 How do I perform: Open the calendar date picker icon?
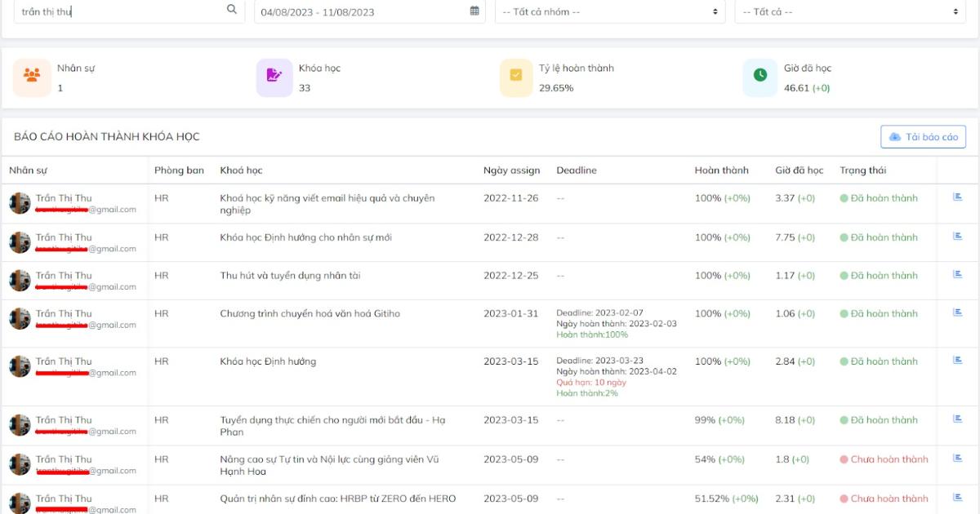[474, 11]
